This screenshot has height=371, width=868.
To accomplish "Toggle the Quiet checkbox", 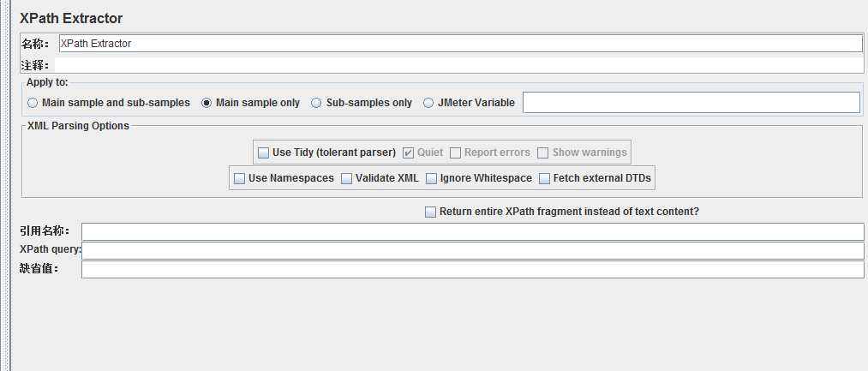I will point(409,153).
